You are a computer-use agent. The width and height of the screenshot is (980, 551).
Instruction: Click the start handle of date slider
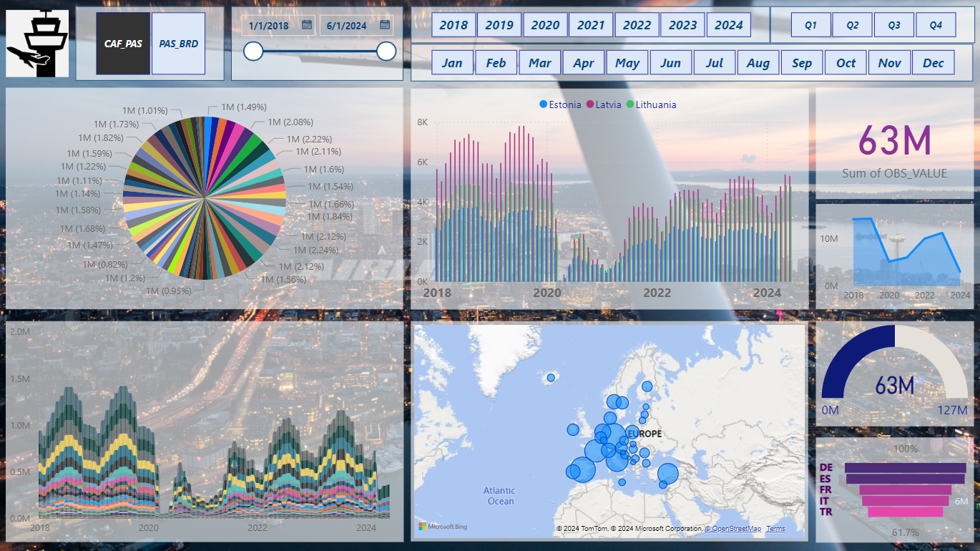[253, 51]
